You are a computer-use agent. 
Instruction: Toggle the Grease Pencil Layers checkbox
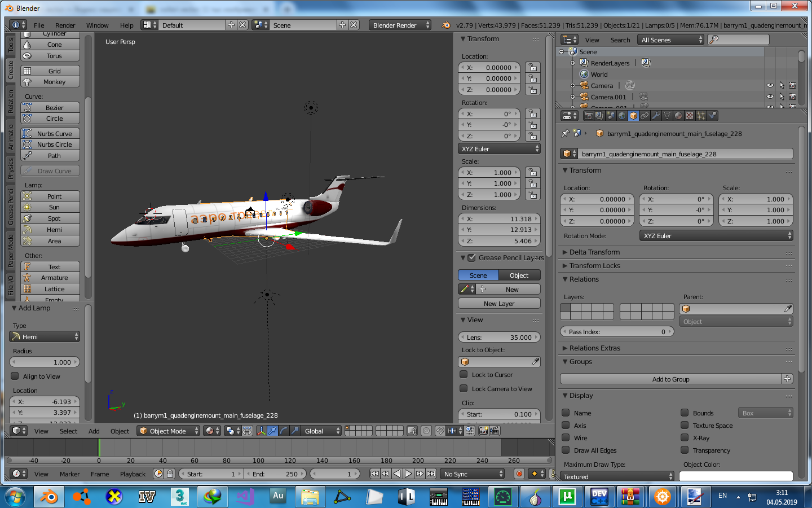(472, 257)
